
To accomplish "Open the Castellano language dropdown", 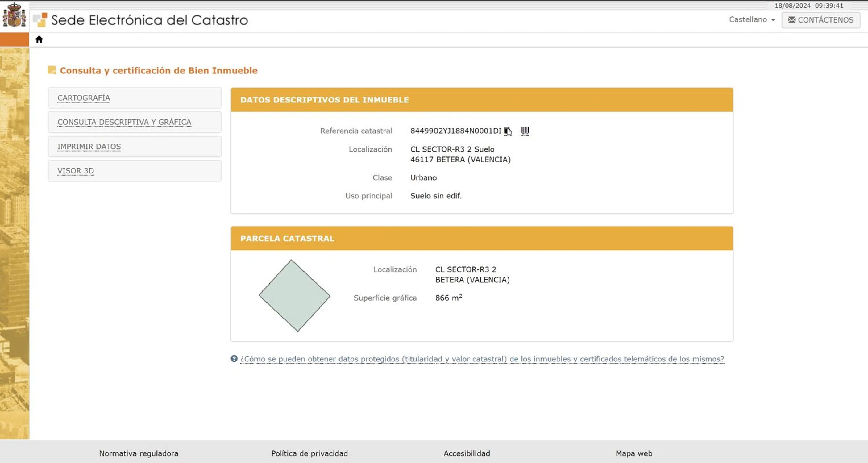I will [x=752, y=19].
